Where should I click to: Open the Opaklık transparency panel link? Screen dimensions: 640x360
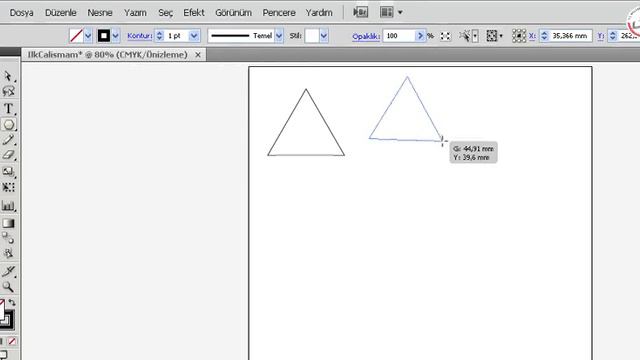point(366,36)
